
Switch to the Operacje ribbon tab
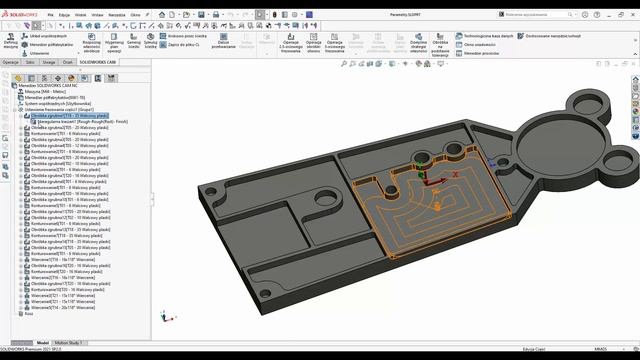(x=11, y=62)
